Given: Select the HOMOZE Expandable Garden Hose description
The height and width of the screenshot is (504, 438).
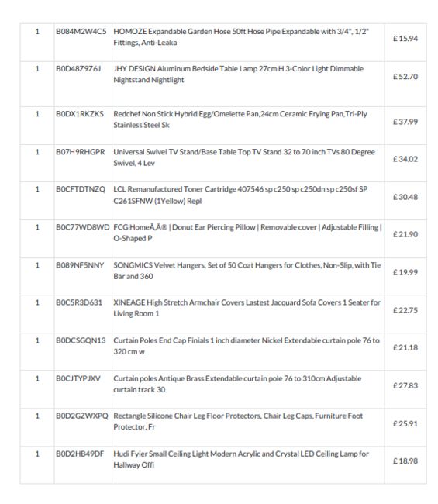Looking at the screenshot, I should pos(241,37).
